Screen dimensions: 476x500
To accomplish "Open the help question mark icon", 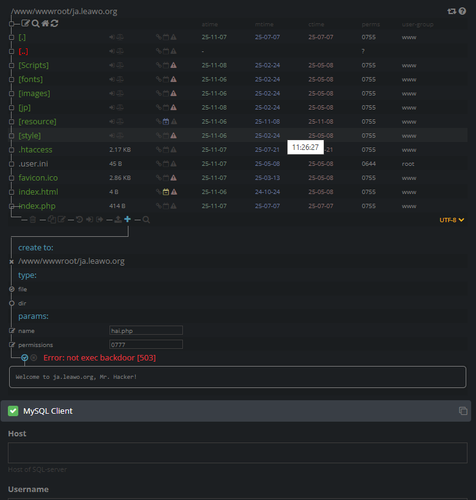I will point(462,11).
